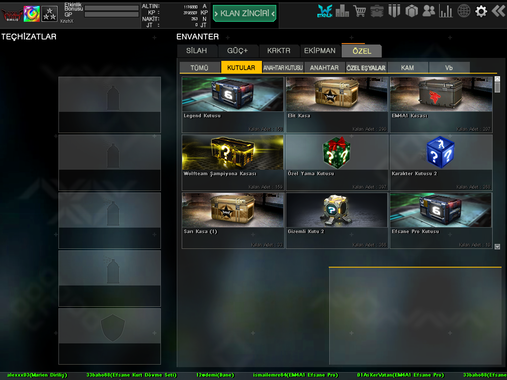Image resolution: width=507 pixels, height=380 pixels.
Task: Open the friends/people icon
Action: pyautogui.click(x=429, y=11)
